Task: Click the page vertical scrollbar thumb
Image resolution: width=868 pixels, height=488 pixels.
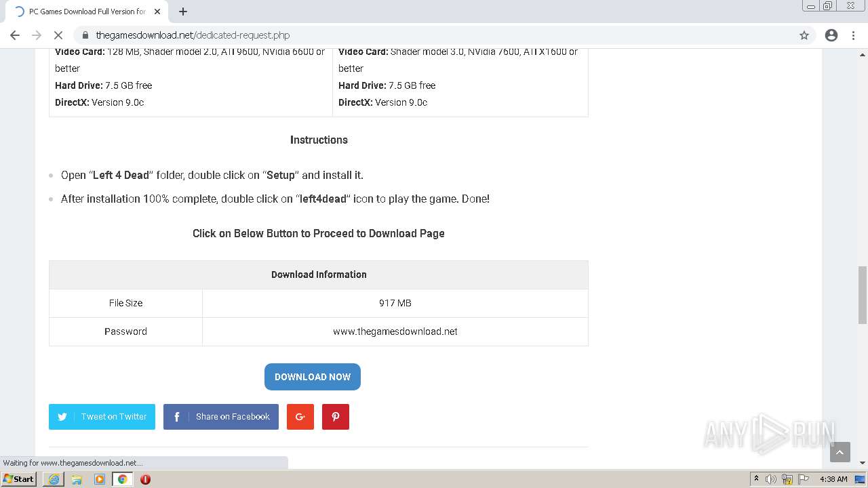Action: (863, 296)
